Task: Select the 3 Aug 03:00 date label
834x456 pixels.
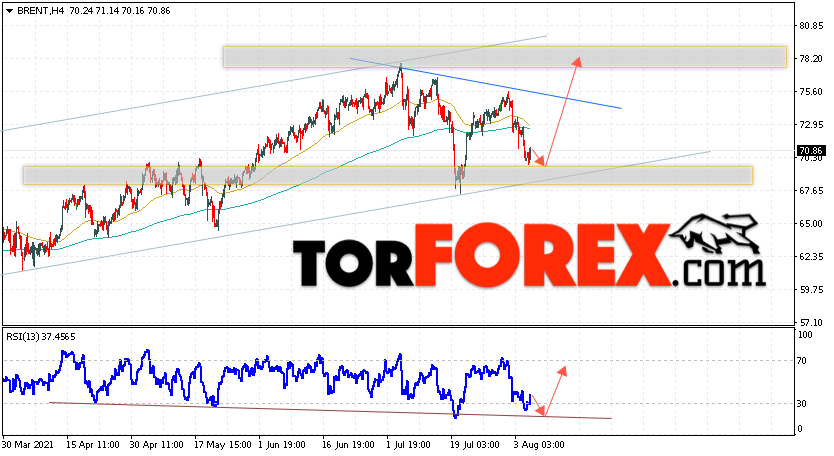Action: pos(539,444)
